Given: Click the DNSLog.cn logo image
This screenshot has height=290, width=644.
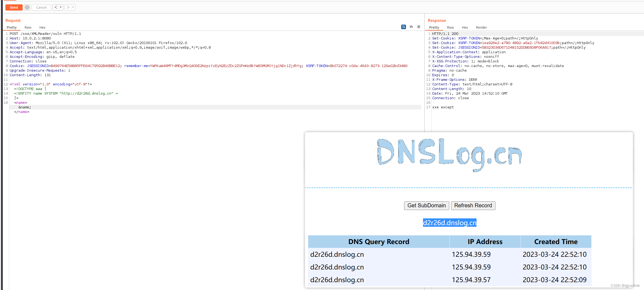Looking at the screenshot, I should coord(449,155).
